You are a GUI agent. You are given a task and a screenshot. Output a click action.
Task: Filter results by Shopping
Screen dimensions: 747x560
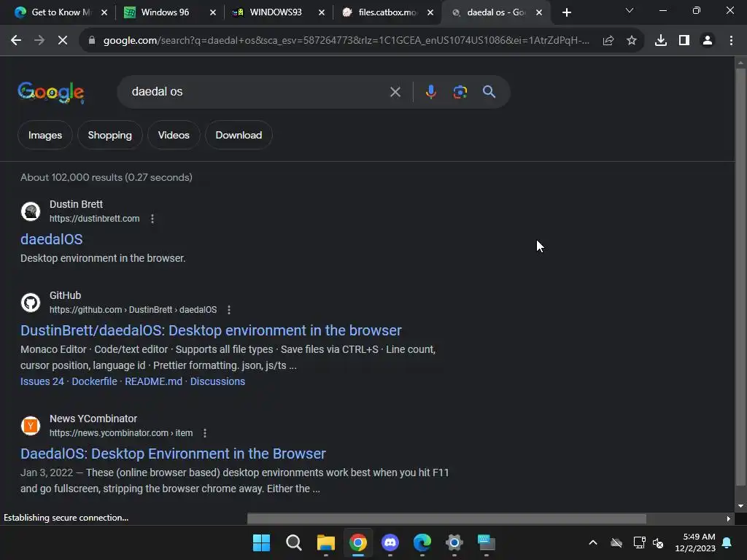click(109, 135)
